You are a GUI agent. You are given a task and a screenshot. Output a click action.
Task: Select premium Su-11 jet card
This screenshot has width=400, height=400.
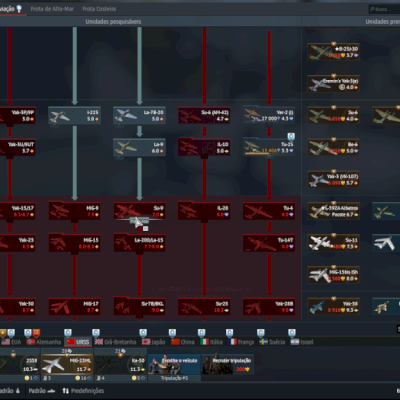(334, 243)
